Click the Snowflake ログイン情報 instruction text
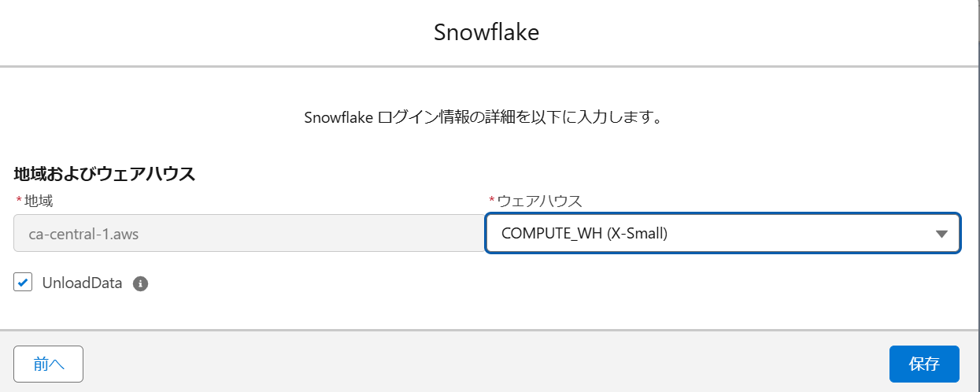Viewport: 980px width, 392px height. point(481,118)
